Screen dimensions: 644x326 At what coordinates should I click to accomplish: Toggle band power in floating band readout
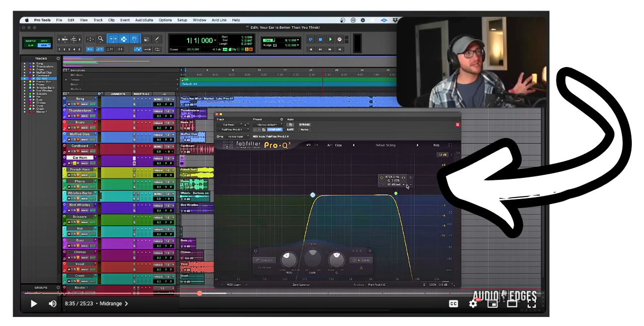pos(382,177)
